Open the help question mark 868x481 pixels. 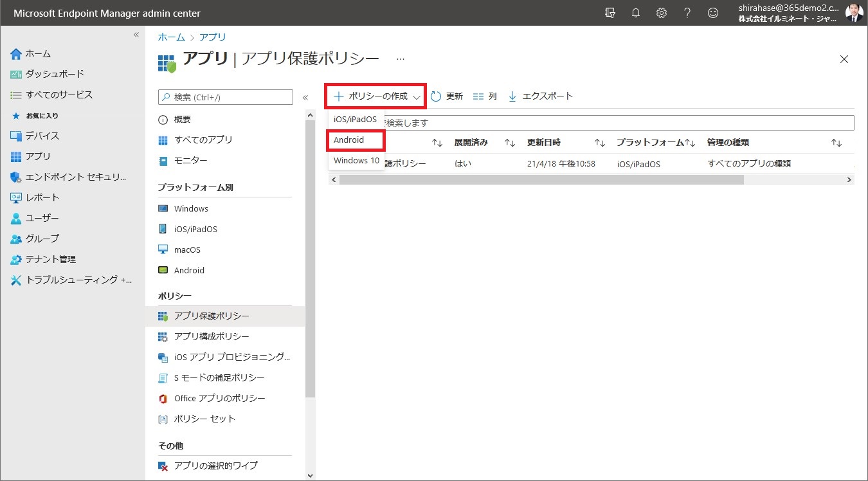[x=687, y=13]
